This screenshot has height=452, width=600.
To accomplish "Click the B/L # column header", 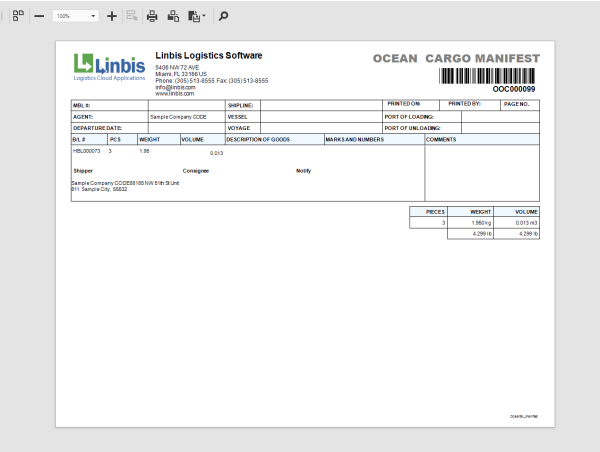I will (x=89, y=139).
